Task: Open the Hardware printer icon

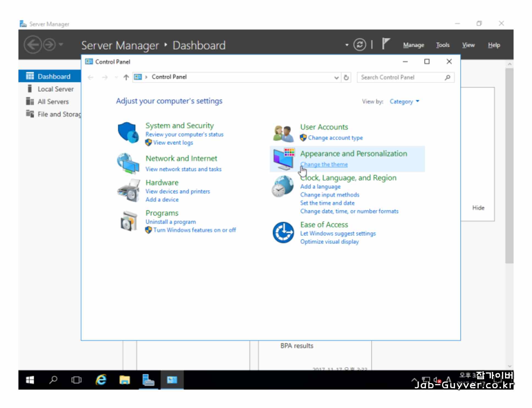Action: (x=128, y=191)
